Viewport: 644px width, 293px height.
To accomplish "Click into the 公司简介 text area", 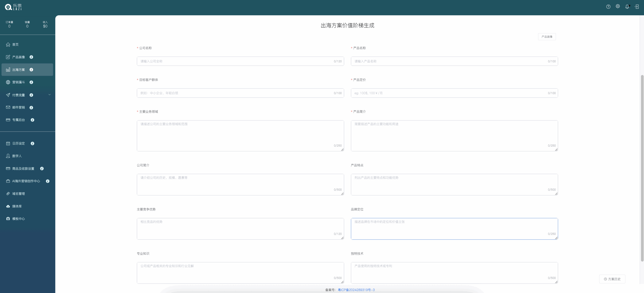I will (240, 185).
